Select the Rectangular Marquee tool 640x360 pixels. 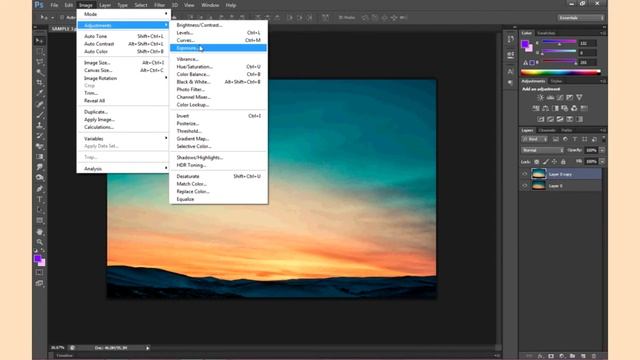tap(40, 51)
